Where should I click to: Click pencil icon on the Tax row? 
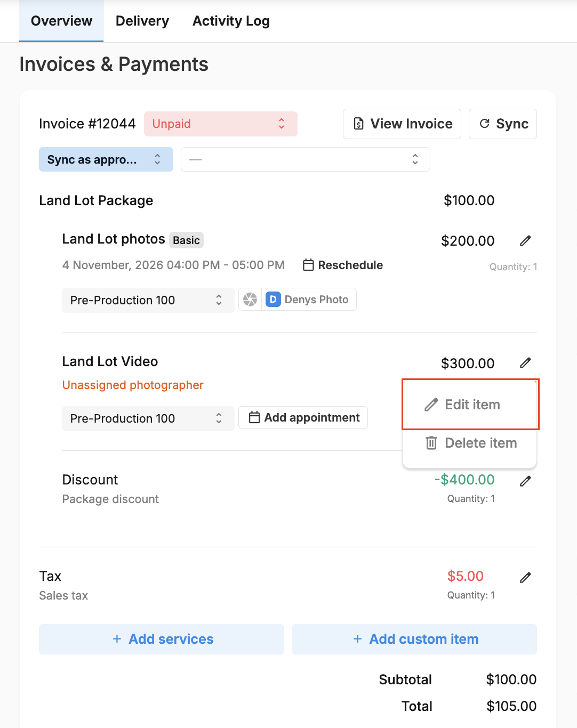pyautogui.click(x=525, y=578)
